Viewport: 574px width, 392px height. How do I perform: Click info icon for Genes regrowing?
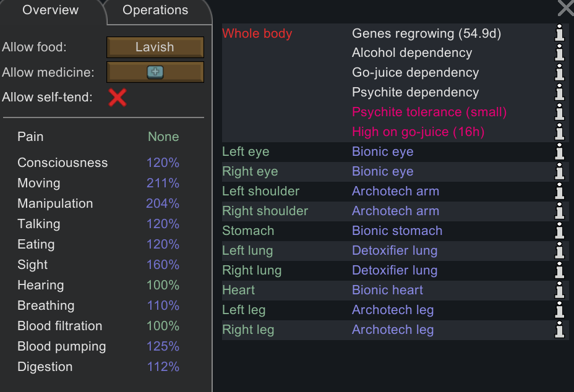click(560, 33)
